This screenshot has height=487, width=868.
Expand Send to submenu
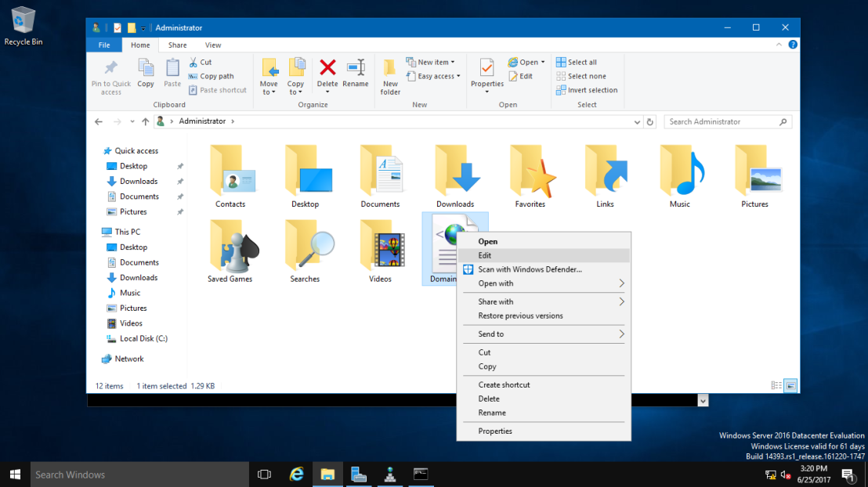pos(544,334)
